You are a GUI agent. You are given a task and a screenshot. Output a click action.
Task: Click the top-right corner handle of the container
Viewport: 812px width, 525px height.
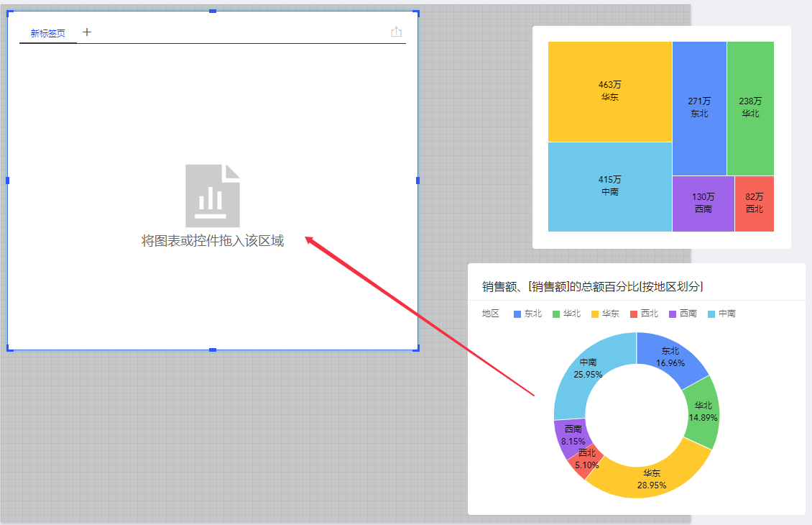click(417, 12)
